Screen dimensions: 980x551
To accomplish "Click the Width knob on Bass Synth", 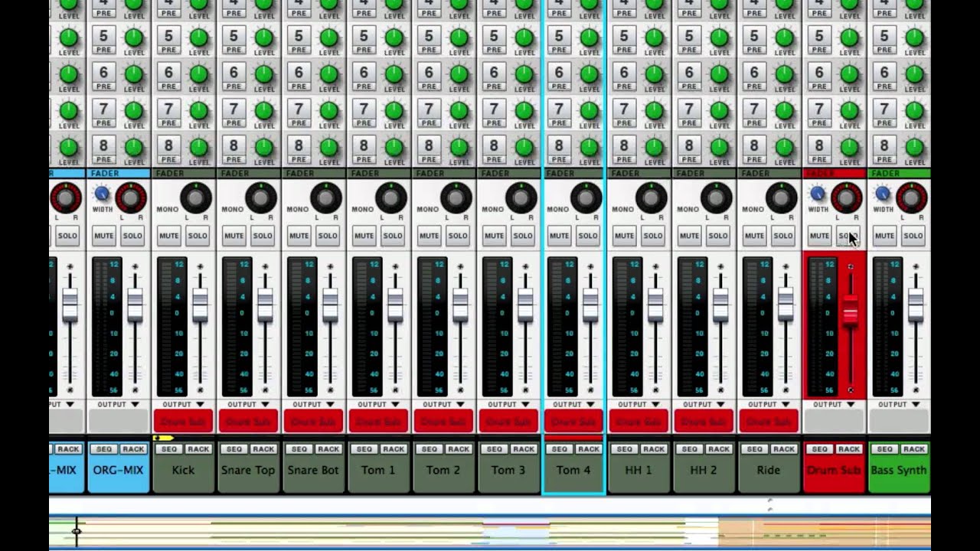I will coord(883,194).
